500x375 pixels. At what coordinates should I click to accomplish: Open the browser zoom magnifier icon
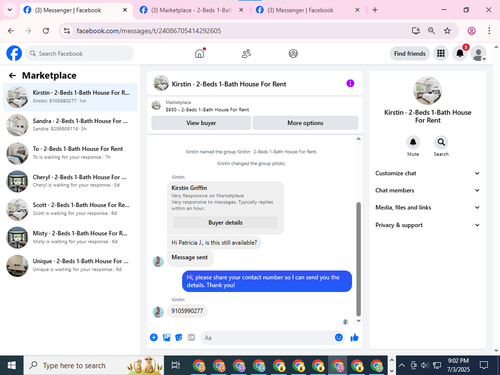tap(431, 31)
